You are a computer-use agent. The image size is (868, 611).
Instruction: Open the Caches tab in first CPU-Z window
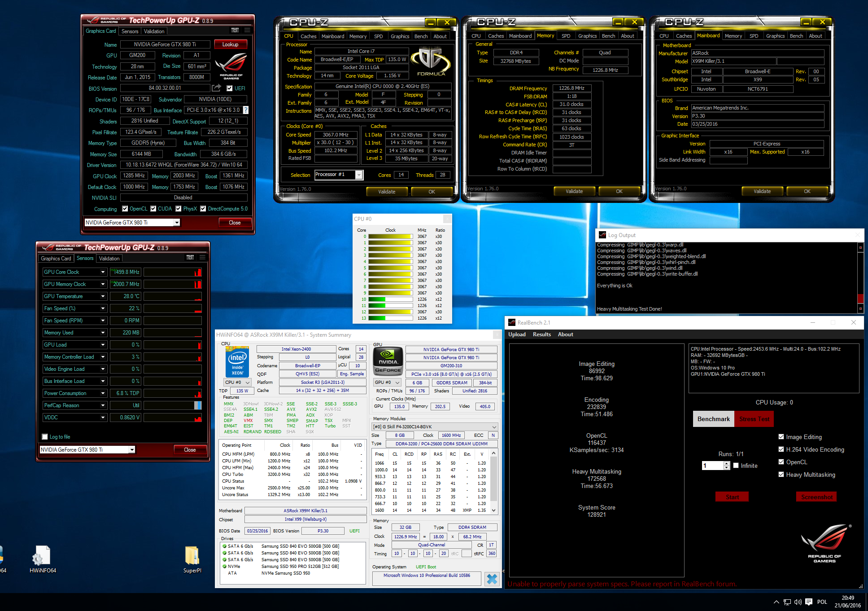(308, 36)
